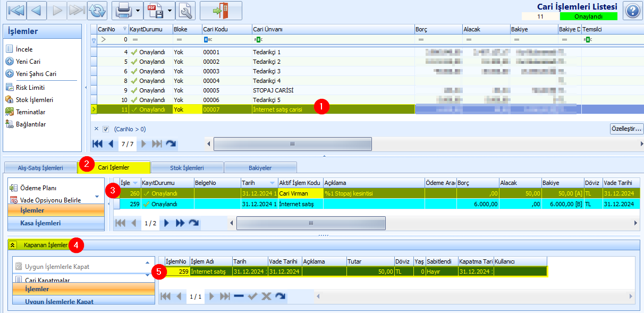644x313 pixels.
Task: Toggle the (CariNo > 0) filter checkbox
Action: coord(105,129)
